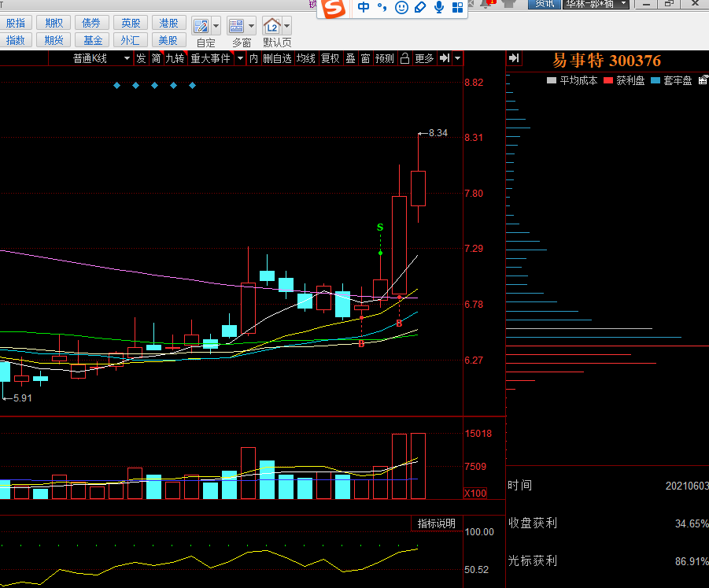Open the notification bell with red badge

click(487, 4)
